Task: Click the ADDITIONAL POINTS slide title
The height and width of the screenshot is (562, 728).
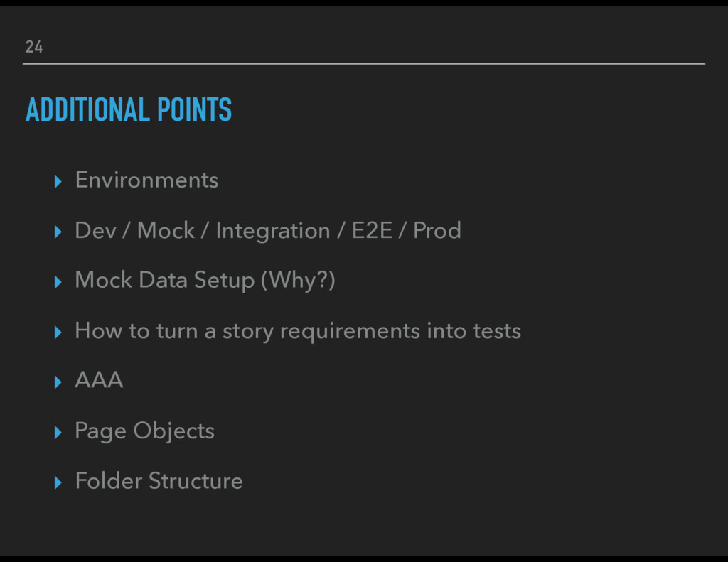Action: 129,109
